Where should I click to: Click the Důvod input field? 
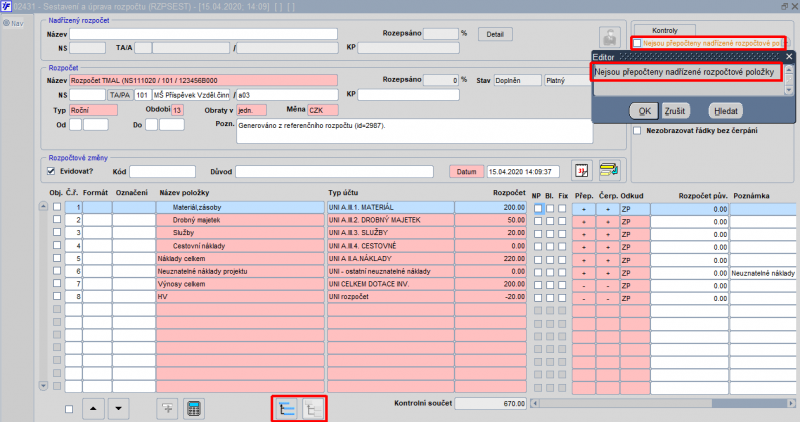coord(334,172)
